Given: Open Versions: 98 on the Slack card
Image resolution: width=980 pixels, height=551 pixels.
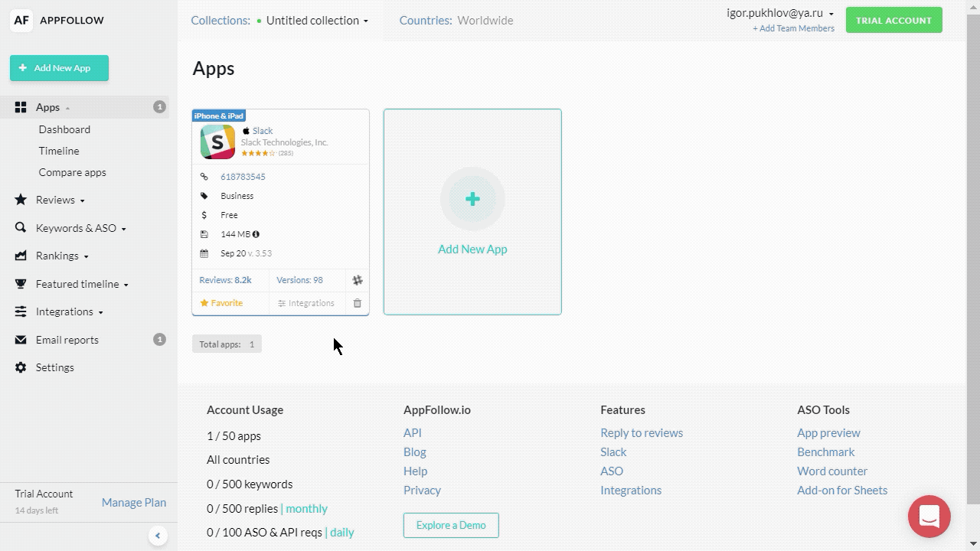Looking at the screenshot, I should pyautogui.click(x=299, y=280).
